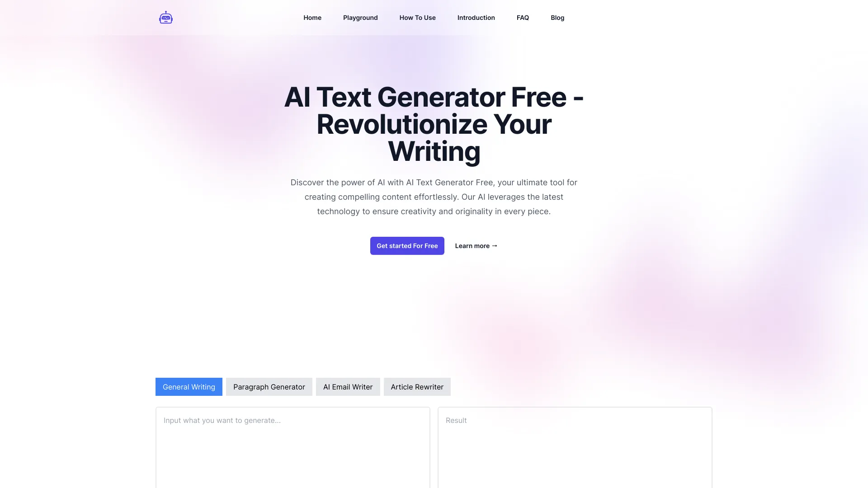Viewport: 868px width, 488px height.
Task: Navigate to the Home menu item
Action: [312, 17]
